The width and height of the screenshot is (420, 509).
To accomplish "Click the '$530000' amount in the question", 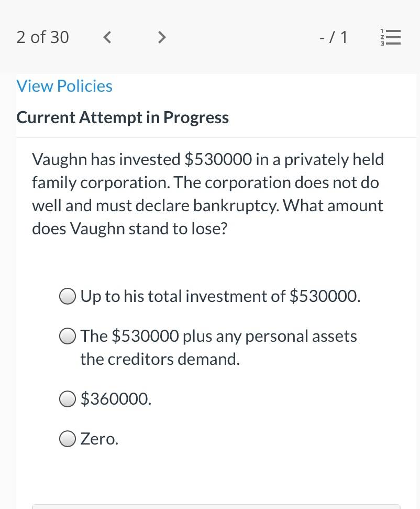I will point(218,159).
